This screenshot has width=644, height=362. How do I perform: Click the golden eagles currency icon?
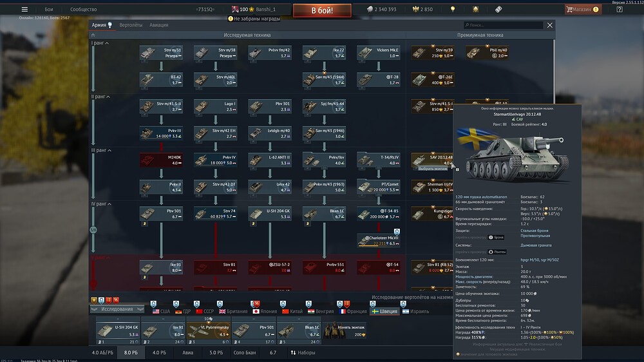[x=415, y=9]
